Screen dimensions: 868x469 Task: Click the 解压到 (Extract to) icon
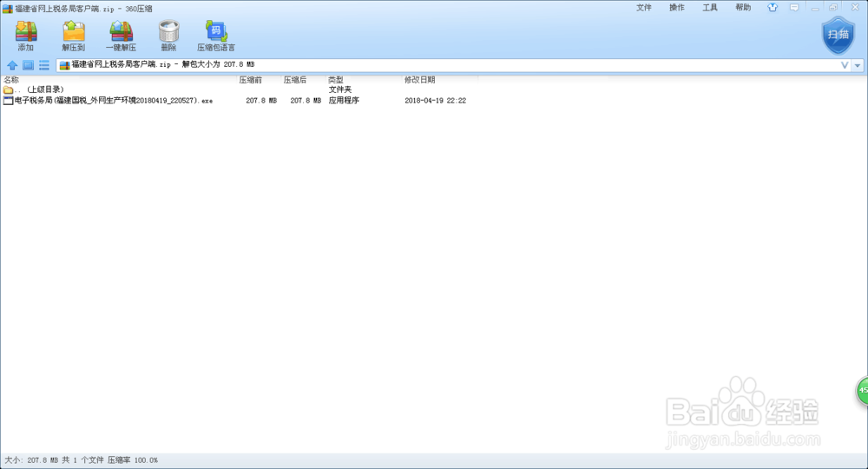74,31
